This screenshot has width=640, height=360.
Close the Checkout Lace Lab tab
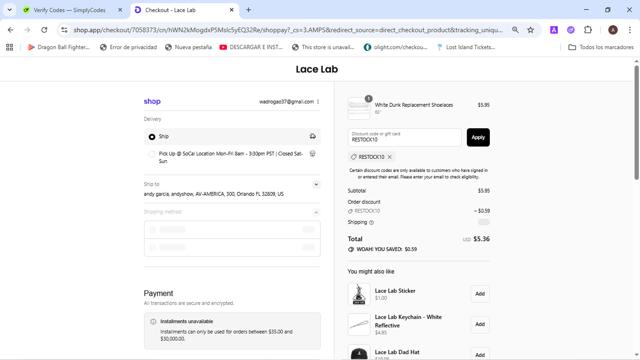tap(231, 10)
